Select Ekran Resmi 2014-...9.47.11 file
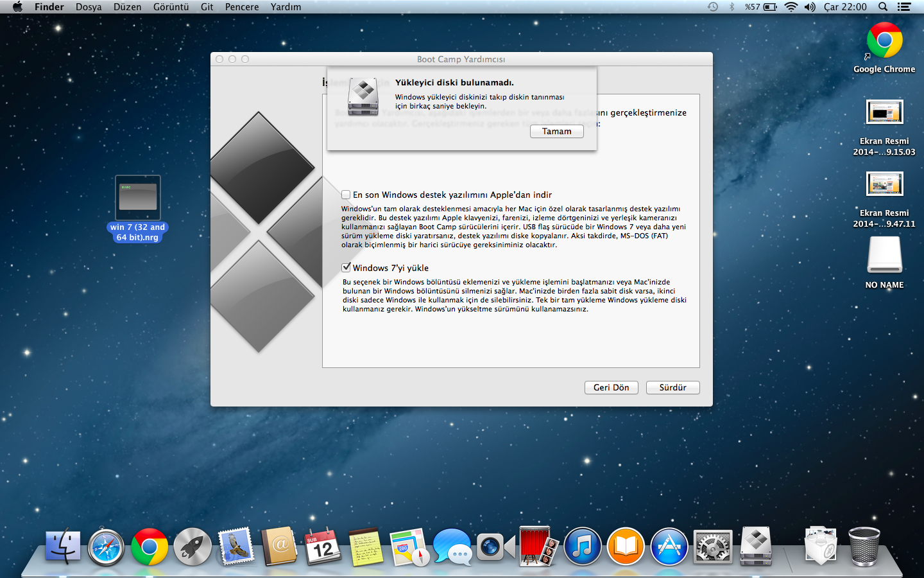 [884, 199]
